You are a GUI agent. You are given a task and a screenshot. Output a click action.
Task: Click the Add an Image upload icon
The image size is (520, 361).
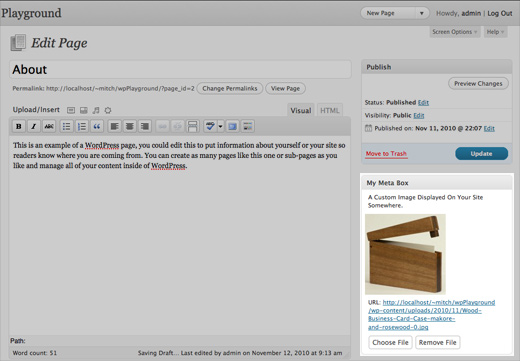tap(71, 110)
